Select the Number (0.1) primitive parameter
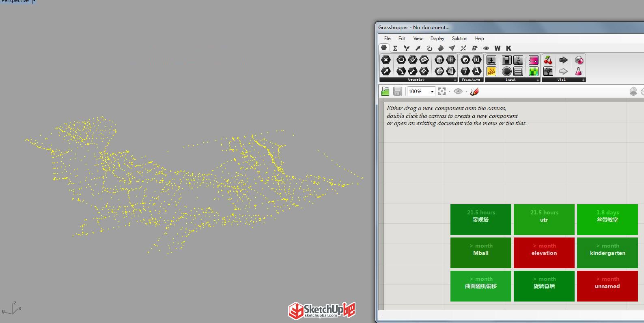 point(477,60)
